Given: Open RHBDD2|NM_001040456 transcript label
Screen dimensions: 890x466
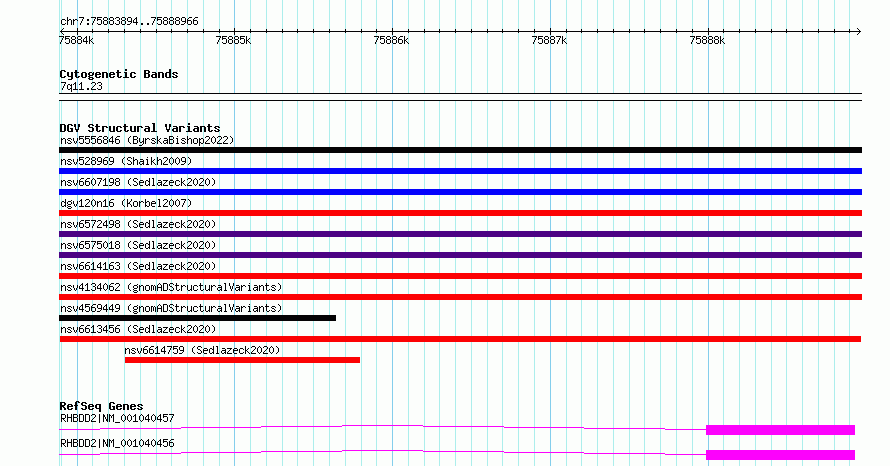Looking at the screenshot, I should click(117, 443).
